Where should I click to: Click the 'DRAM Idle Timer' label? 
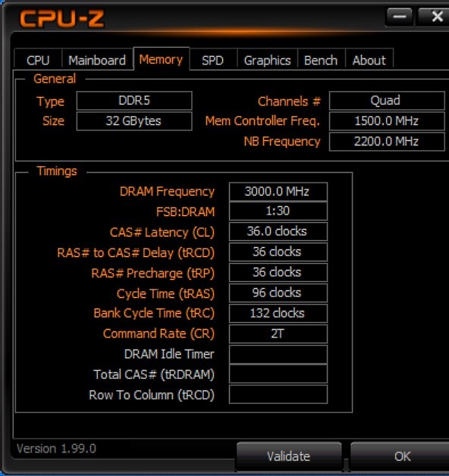169,354
